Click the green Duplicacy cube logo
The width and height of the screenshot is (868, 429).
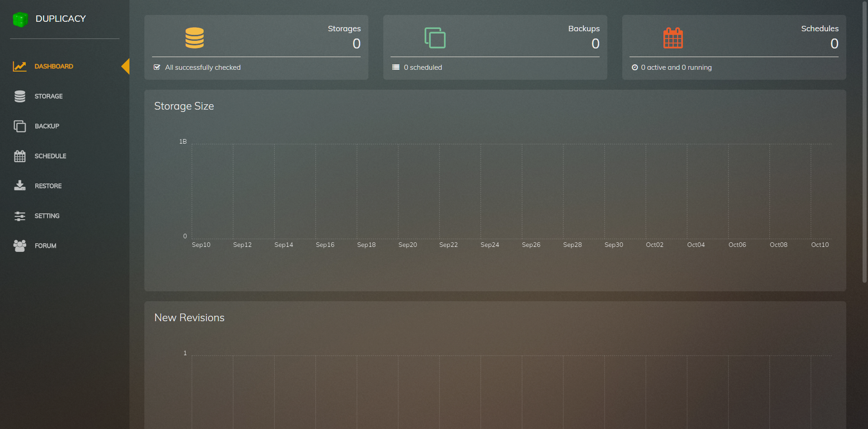pos(20,19)
